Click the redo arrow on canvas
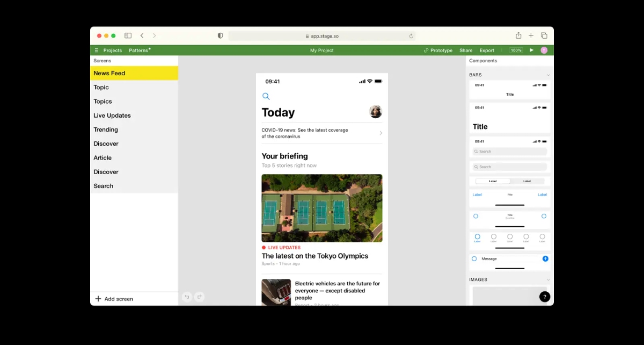 [200, 297]
